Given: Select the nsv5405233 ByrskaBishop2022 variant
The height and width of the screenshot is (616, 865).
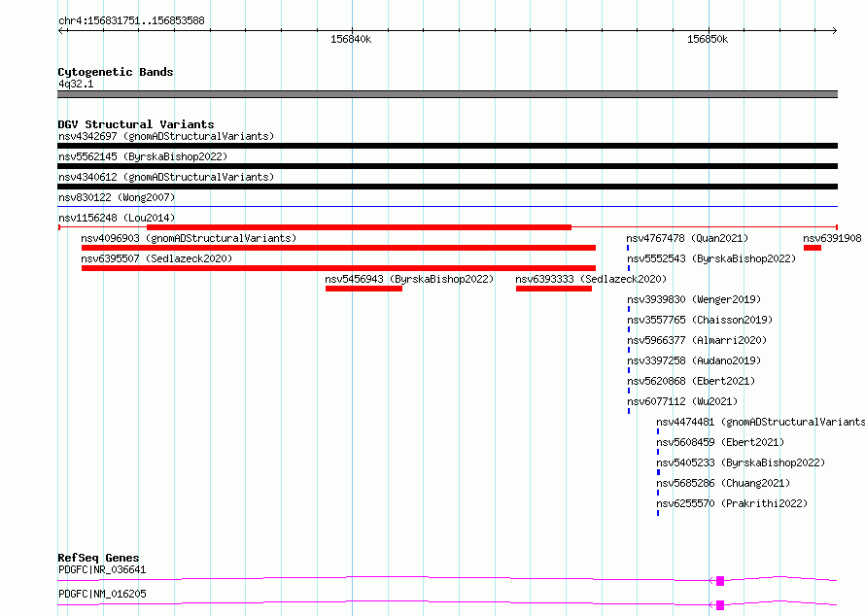Looking at the screenshot, I should pyautogui.click(x=741, y=462).
